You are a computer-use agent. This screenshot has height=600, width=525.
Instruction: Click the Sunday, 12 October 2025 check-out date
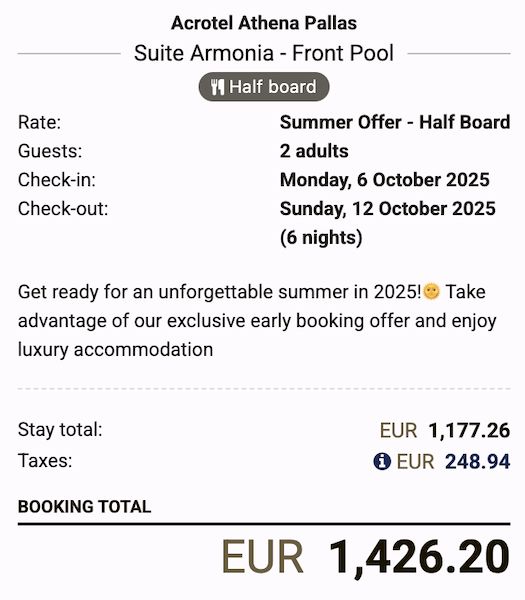coord(388,209)
